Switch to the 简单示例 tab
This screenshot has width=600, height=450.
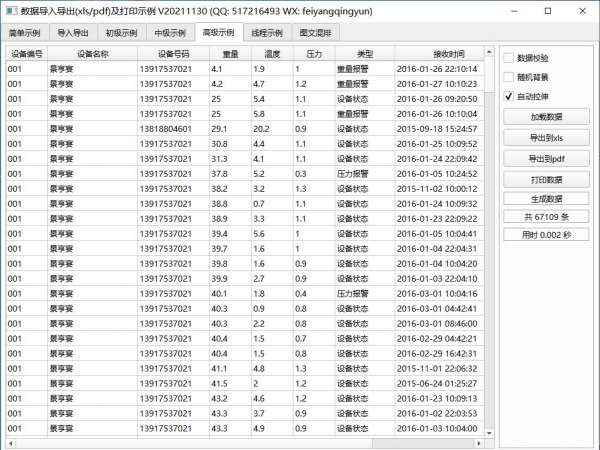click(x=25, y=33)
